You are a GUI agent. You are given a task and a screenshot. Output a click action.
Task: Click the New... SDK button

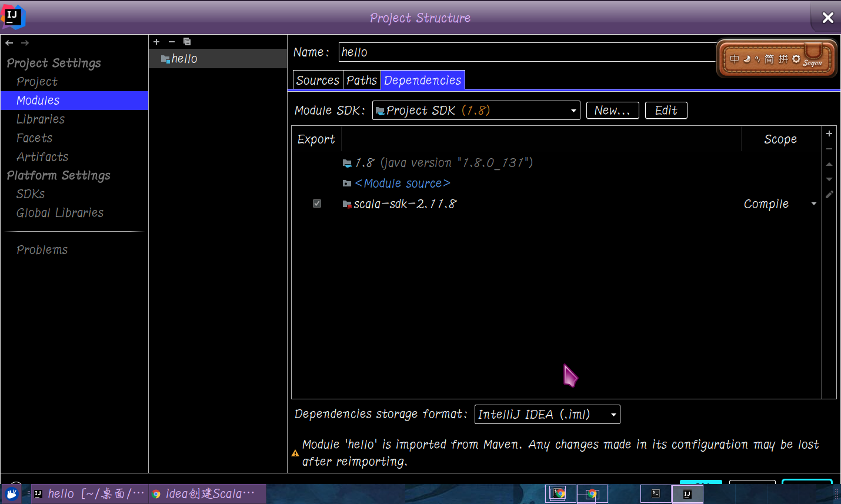pos(612,111)
